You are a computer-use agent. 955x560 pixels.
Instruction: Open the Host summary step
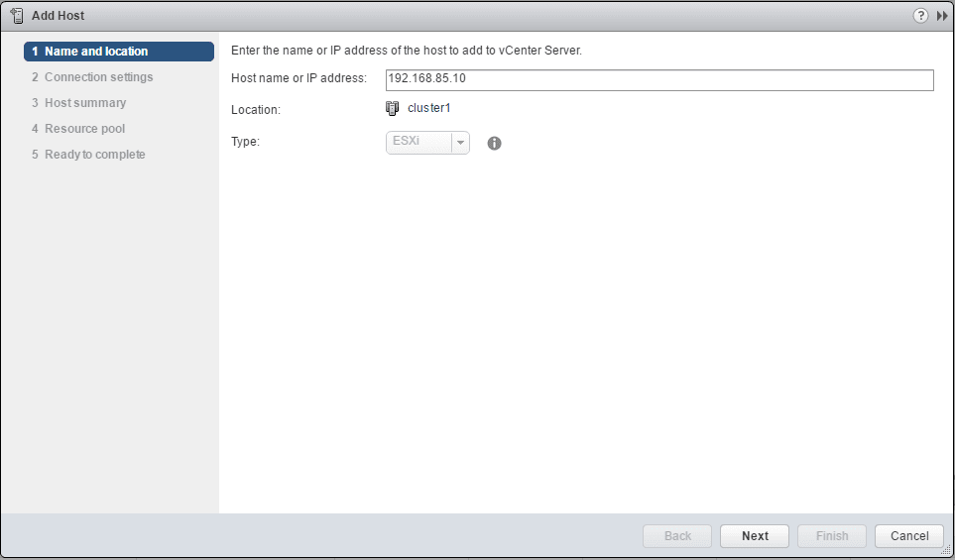[85, 103]
